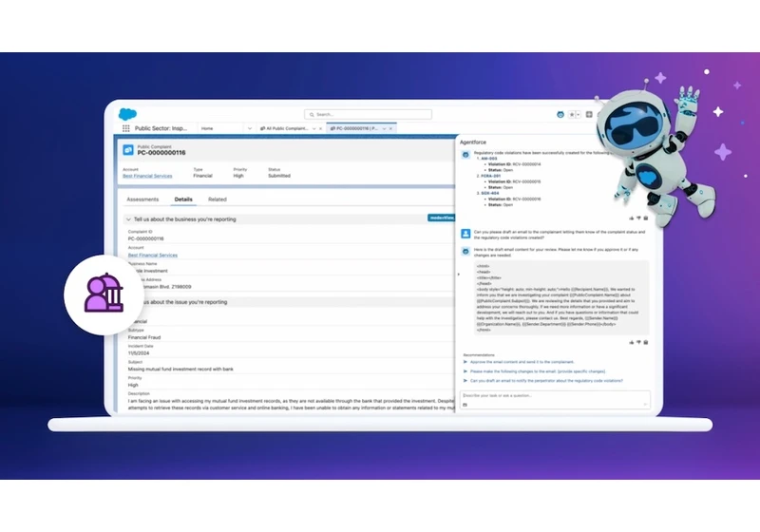Screen dimensions: 760x532
Task: Click the purple person-and-building badge icon
Action: [x=104, y=294]
